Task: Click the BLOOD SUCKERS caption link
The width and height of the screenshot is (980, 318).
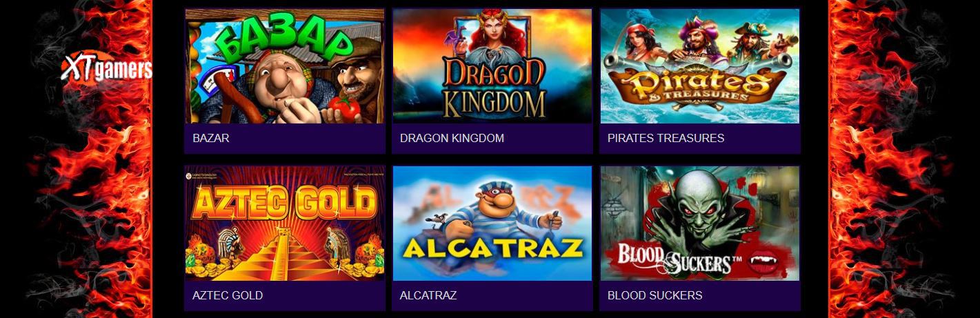Action: 654,295
